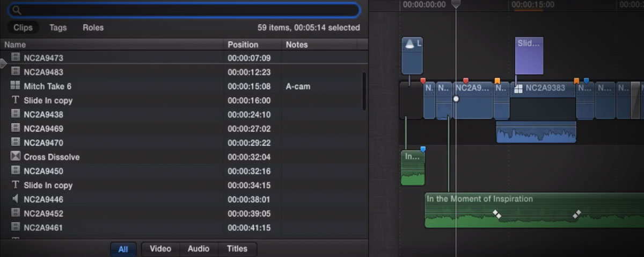This screenshot has height=257, width=644.
Task: Click the speaker icon beside NC2A9446
Action: tap(15, 199)
